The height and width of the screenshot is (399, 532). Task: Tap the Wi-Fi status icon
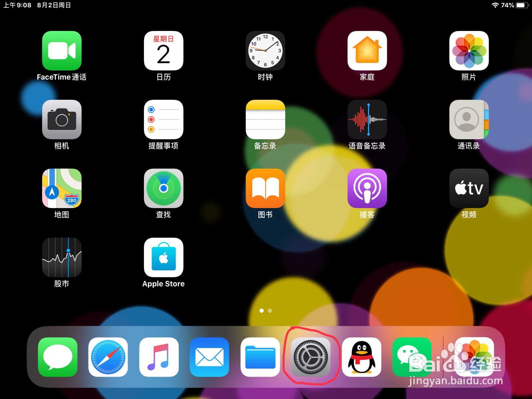[495, 5]
